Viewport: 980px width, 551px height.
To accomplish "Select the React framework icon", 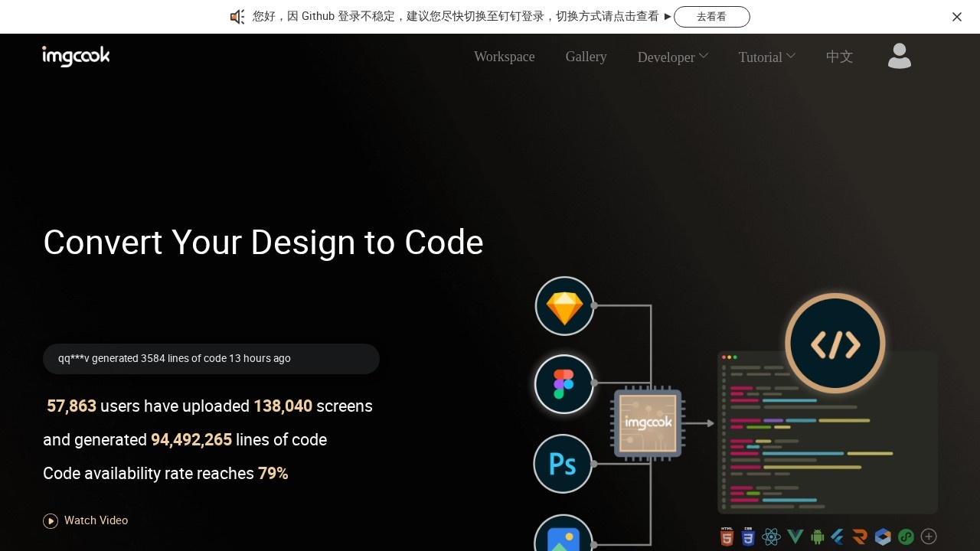I will [772, 536].
